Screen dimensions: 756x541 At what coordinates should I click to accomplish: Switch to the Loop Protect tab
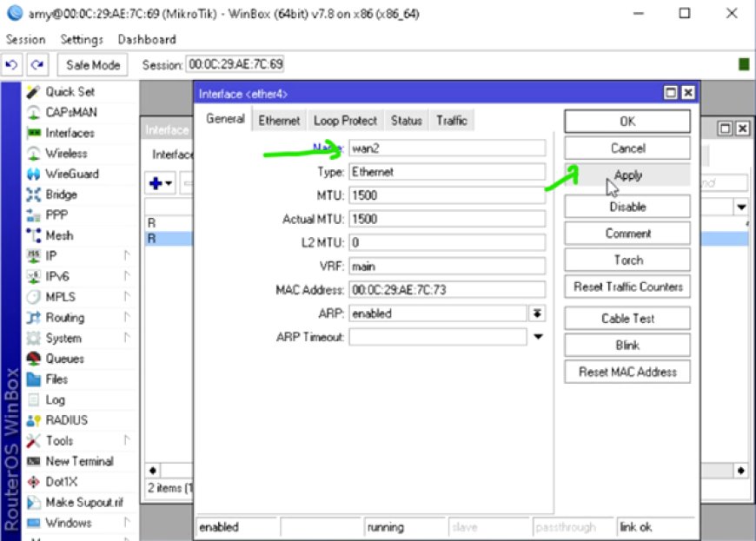coord(345,121)
